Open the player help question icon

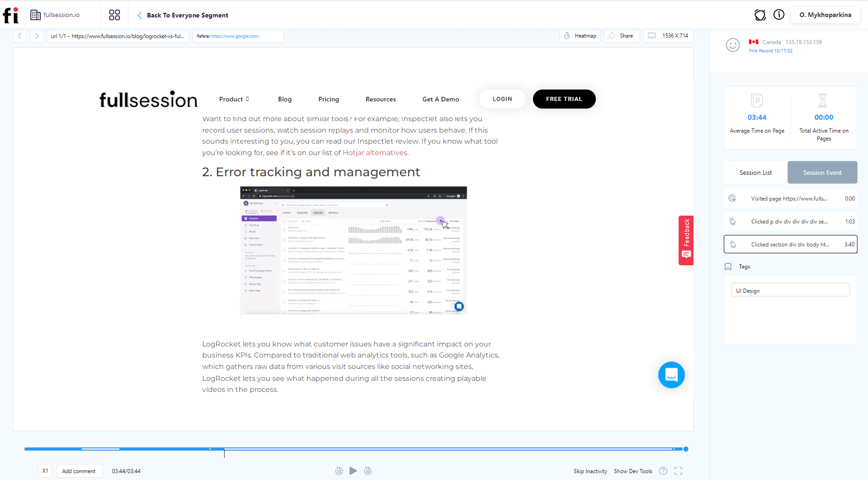(663, 471)
